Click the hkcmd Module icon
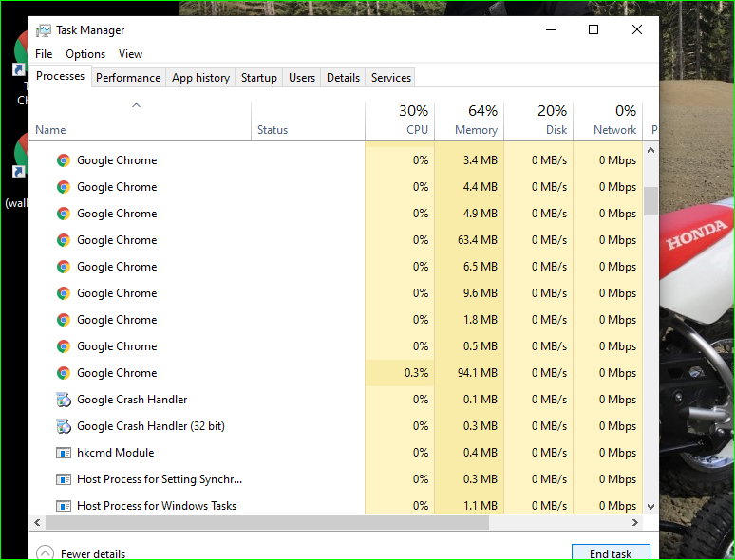 click(64, 453)
